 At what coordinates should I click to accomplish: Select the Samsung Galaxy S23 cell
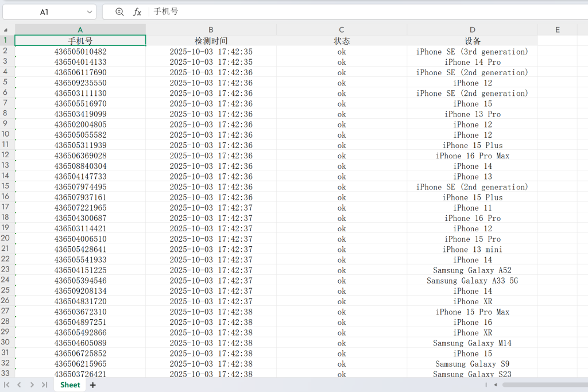tap(472, 374)
